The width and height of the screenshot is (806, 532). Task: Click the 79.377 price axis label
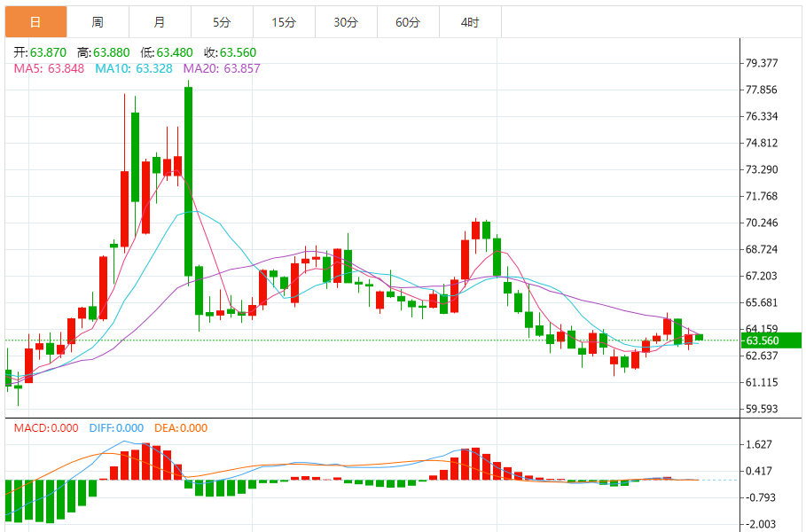click(762, 63)
